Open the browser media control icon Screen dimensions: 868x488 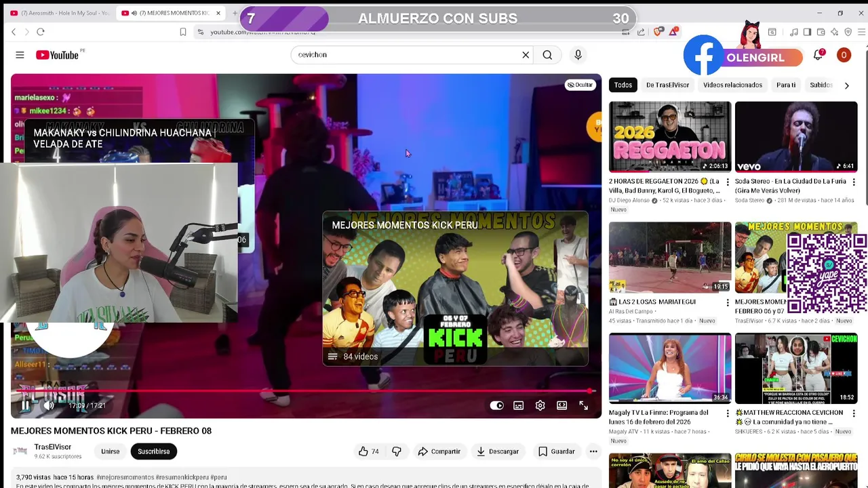(793, 32)
